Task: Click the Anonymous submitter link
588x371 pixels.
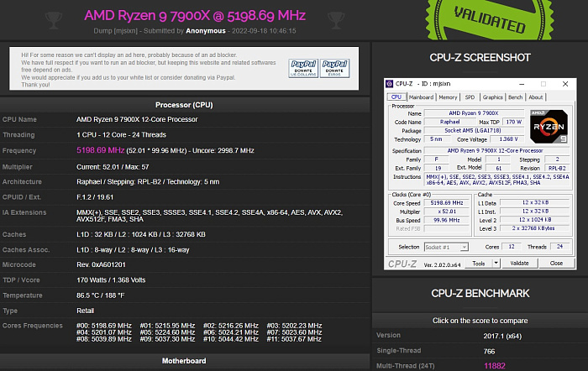Action: click(206, 31)
